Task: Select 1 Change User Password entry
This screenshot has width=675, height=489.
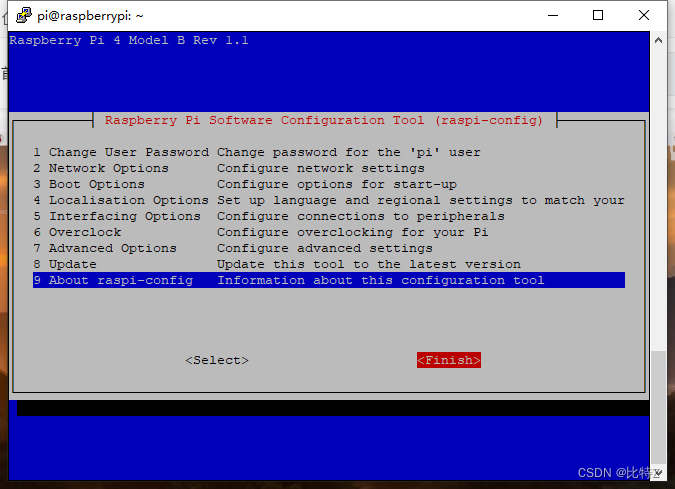Action: (x=329, y=152)
